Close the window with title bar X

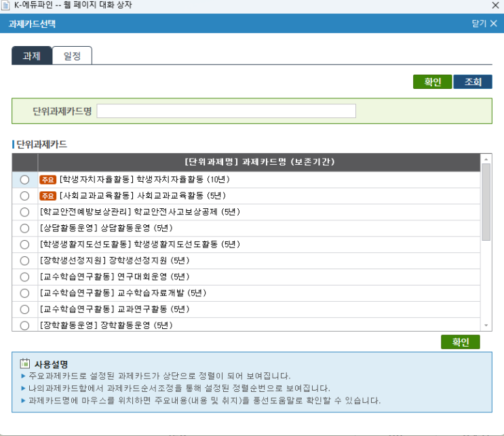[x=495, y=5]
